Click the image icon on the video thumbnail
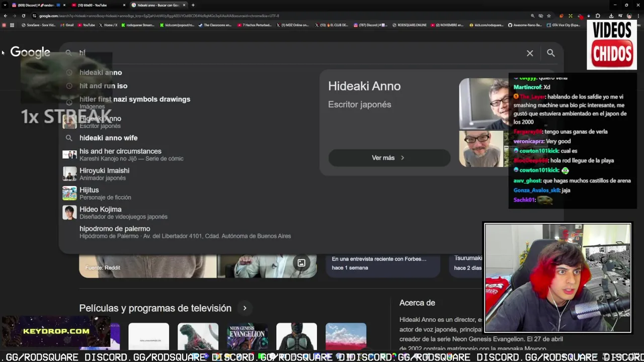The image size is (644, 362). pos(301,263)
